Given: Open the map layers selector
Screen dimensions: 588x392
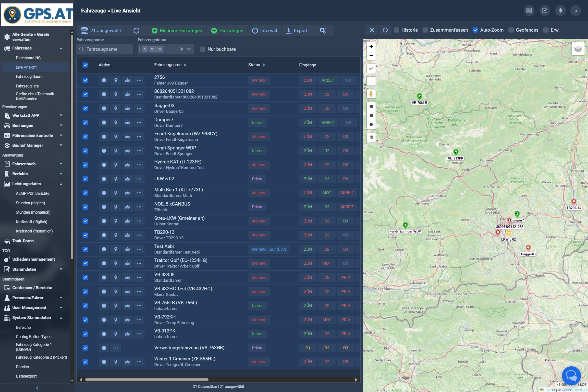Looking at the screenshot, I should (x=578, y=49).
